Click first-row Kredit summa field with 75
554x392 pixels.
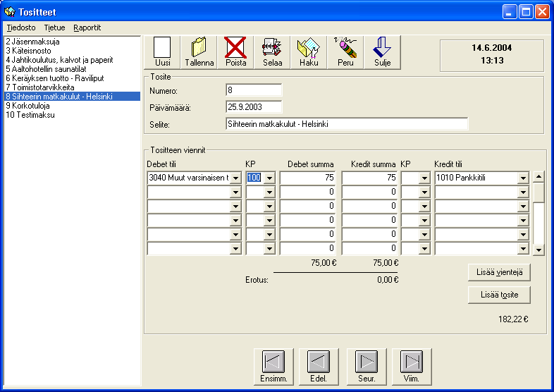369,178
